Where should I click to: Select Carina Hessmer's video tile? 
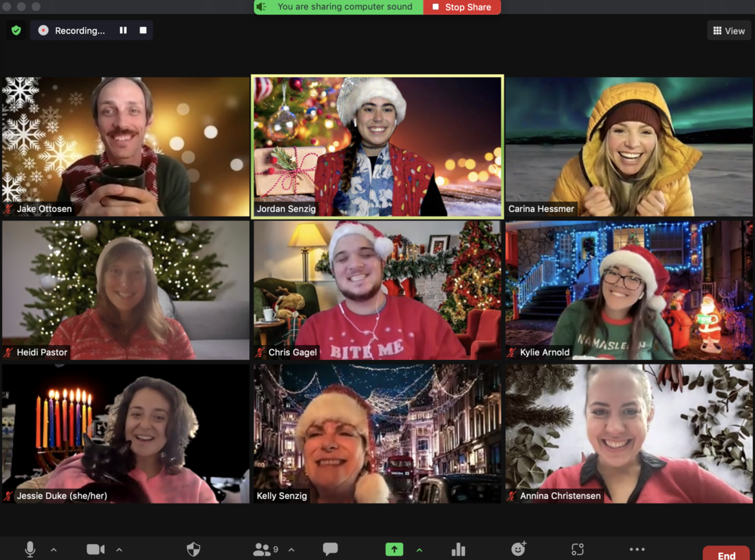pyautogui.click(x=629, y=146)
